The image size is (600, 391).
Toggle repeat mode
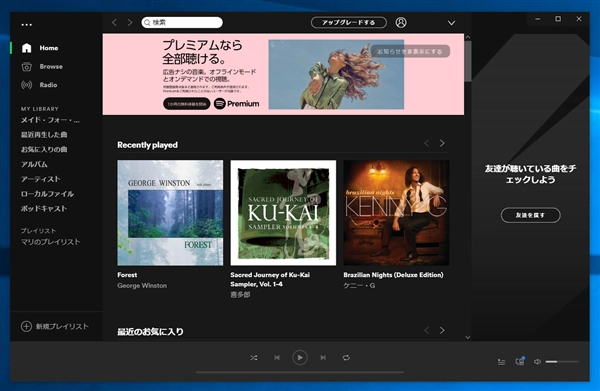[x=346, y=358]
